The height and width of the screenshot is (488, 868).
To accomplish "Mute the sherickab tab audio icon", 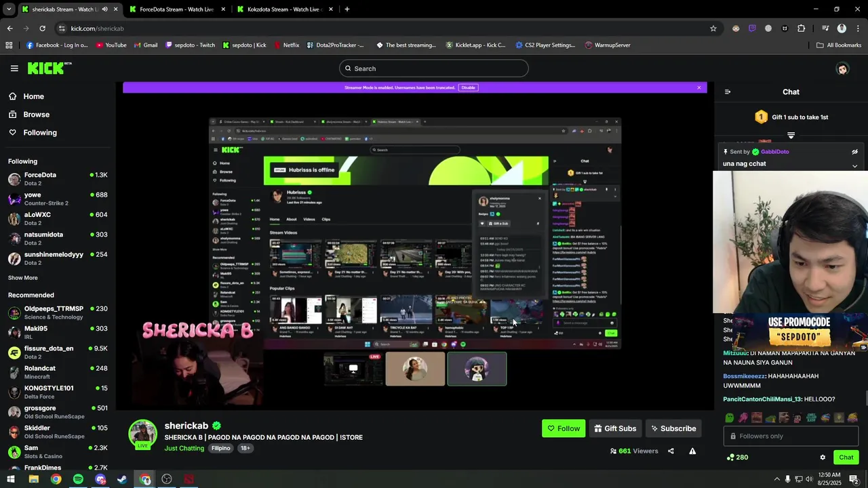I will tap(104, 9).
